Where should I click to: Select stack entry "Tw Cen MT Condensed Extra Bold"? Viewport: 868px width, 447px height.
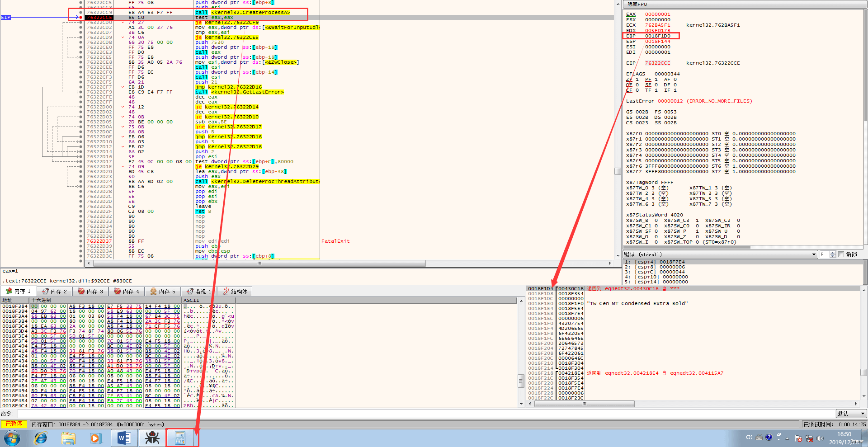pos(637,304)
